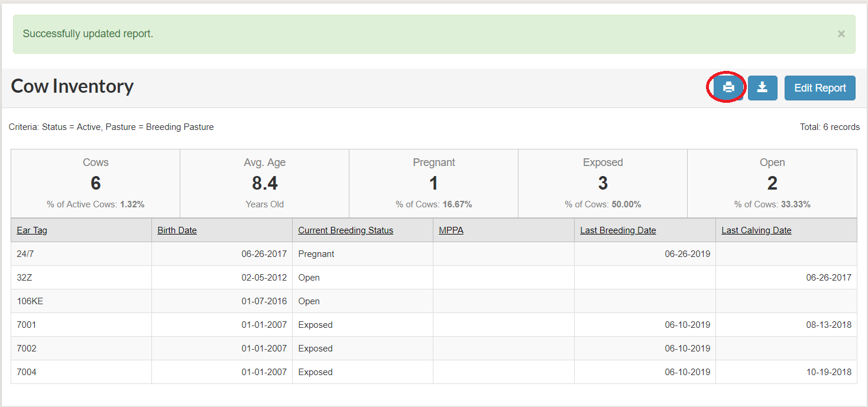This screenshot has width=868, height=407.
Task: Open cow record 106KE
Action: [x=27, y=301]
